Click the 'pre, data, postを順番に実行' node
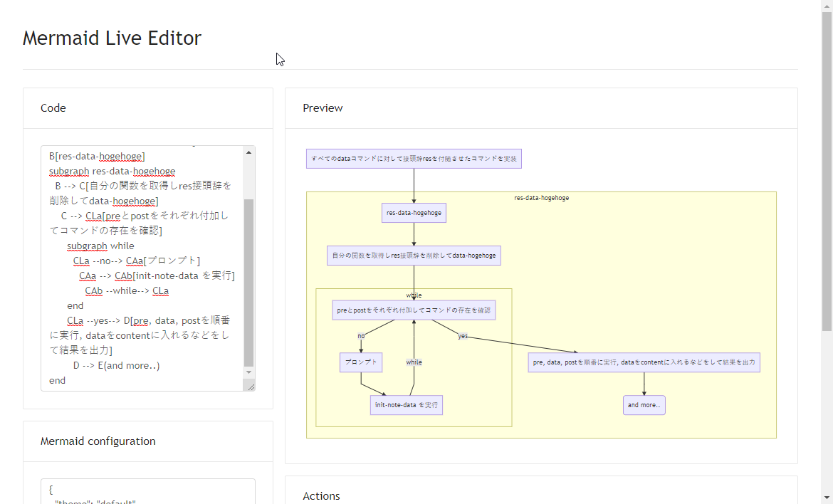833x504 pixels. tap(644, 362)
